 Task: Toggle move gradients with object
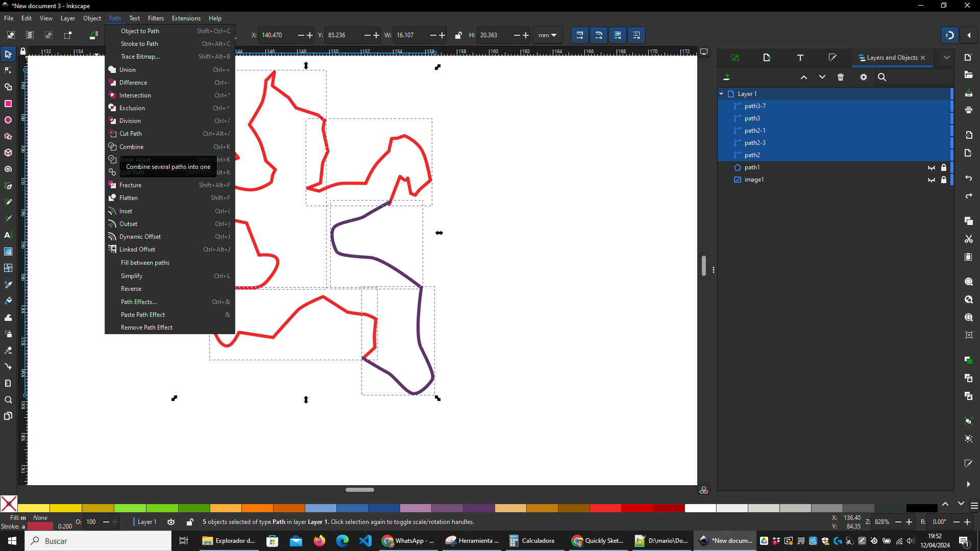tap(618, 35)
